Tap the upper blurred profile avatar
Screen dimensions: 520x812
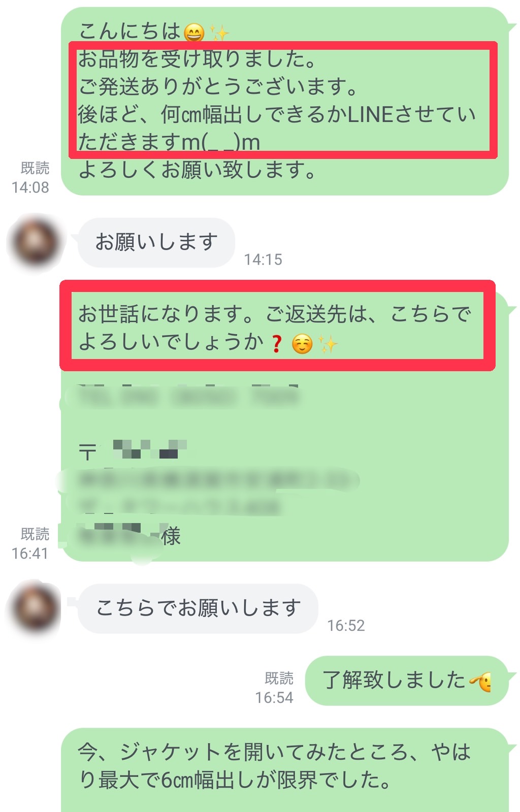tap(35, 242)
